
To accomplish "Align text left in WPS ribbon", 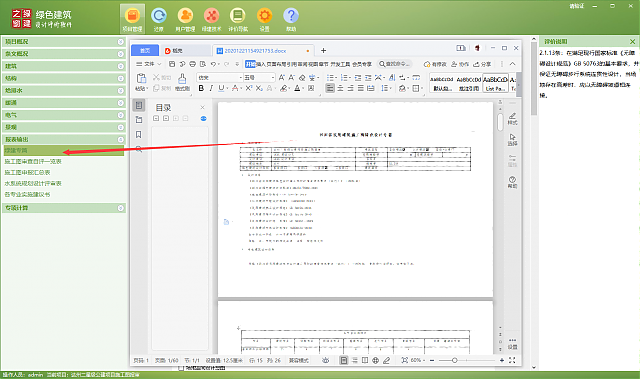I will 330,88.
